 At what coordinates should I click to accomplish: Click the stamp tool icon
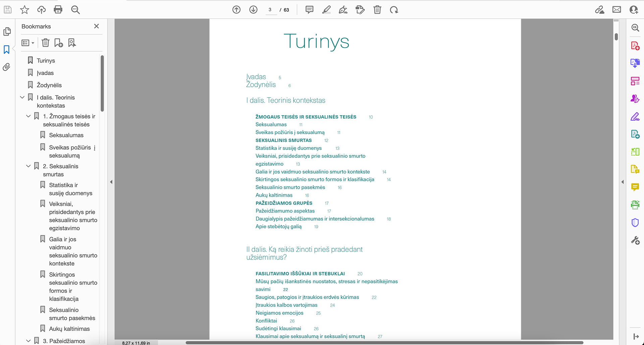coord(360,10)
